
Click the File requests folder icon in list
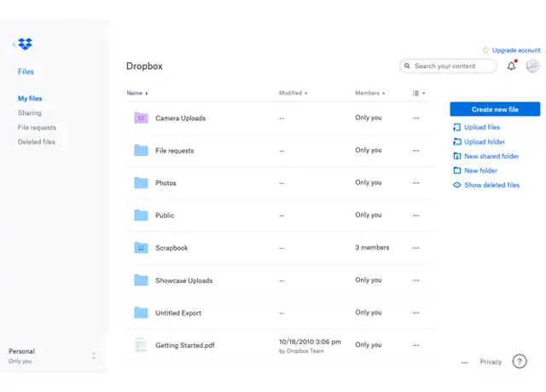[141, 150]
